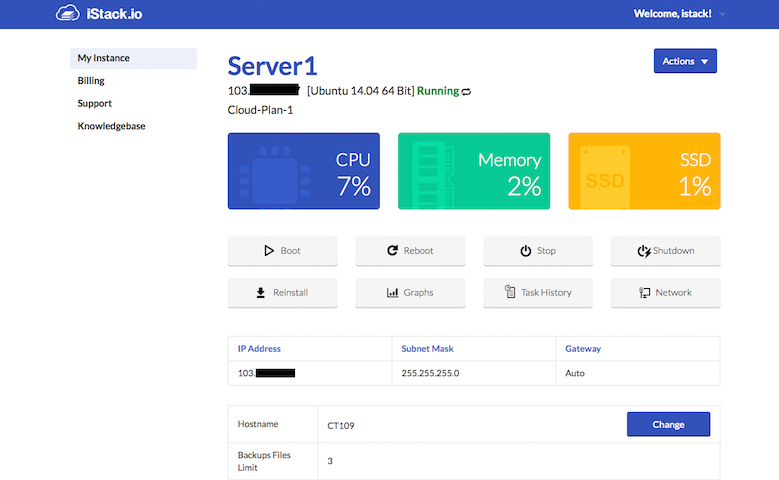The height and width of the screenshot is (480, 779).
Task: Click the Stop power icon
Action: [526, 251]
